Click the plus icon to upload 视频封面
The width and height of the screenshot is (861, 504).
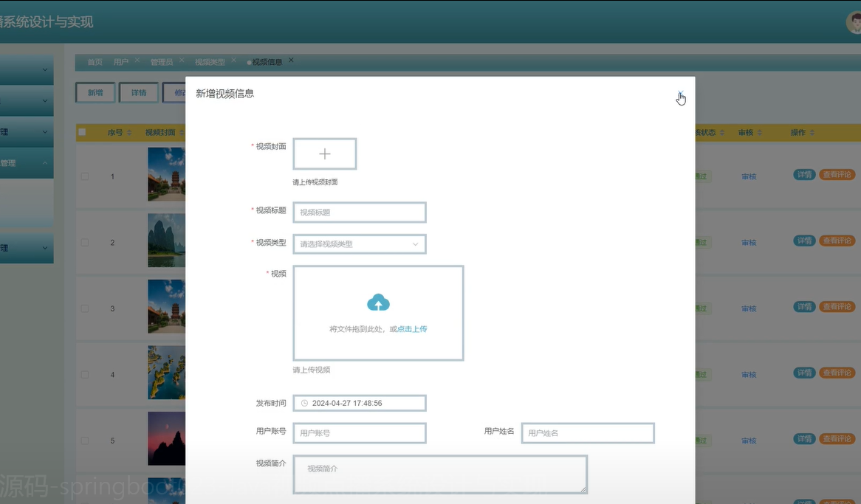click(324, 153)
